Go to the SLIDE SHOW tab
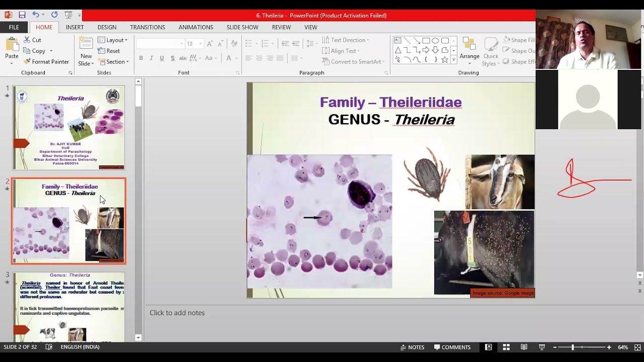Image resolution: width=644 pixels, height=362 pixels. click(x=242, y=27)
